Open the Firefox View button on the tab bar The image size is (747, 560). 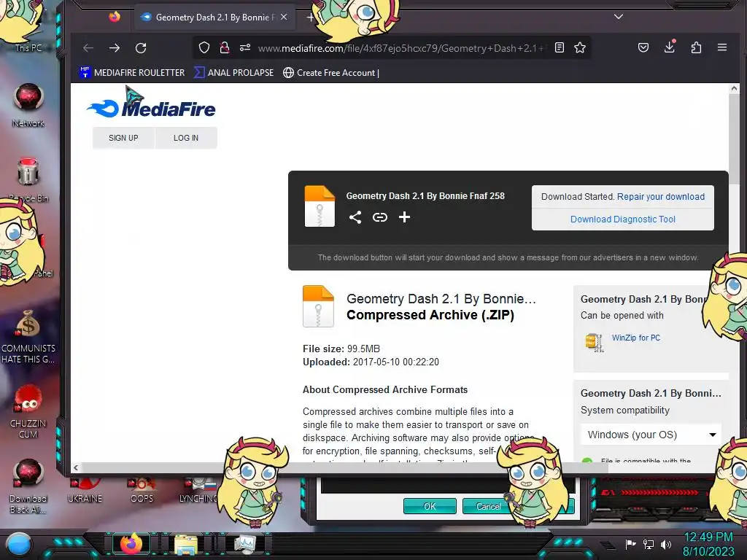coord(115,17)
